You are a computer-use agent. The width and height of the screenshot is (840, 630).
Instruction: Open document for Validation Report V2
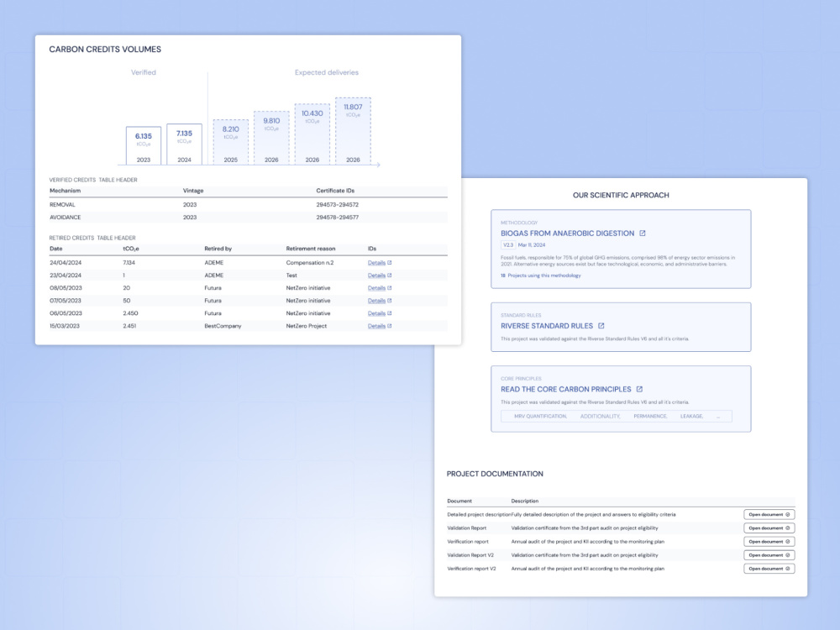[x=769, y=555]
